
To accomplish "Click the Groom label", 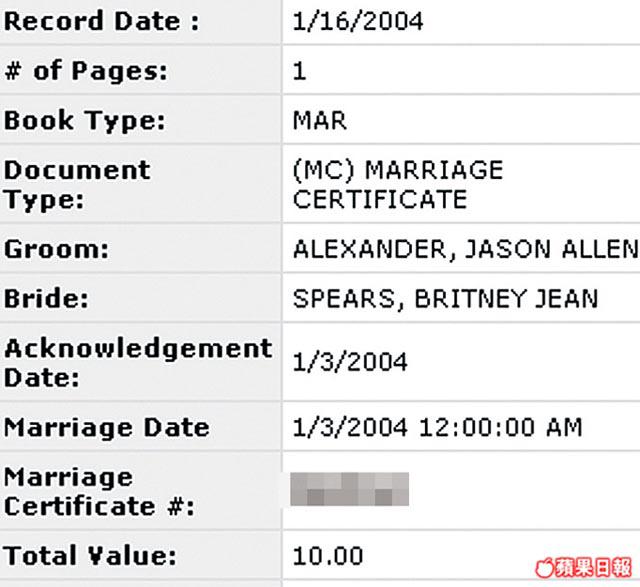I will click(56, 249).
